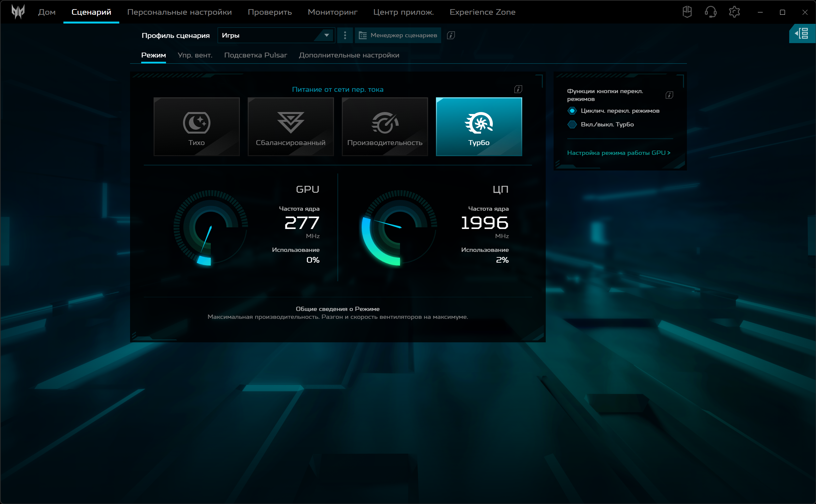Click the Predator logo icon
The image size is (816, 504).
click(x=18, y=12)
